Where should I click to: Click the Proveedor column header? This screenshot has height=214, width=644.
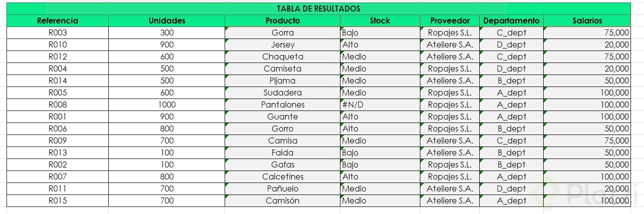(x=450, y=21)
